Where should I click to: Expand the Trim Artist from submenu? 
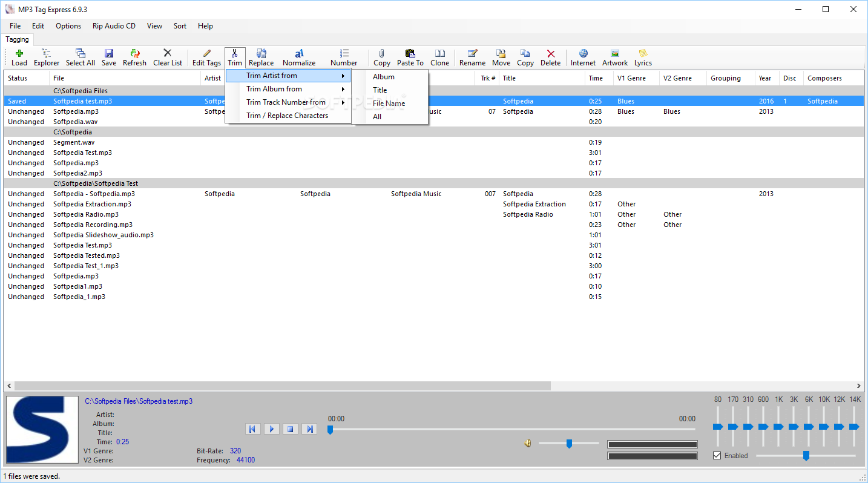(288, 76)
